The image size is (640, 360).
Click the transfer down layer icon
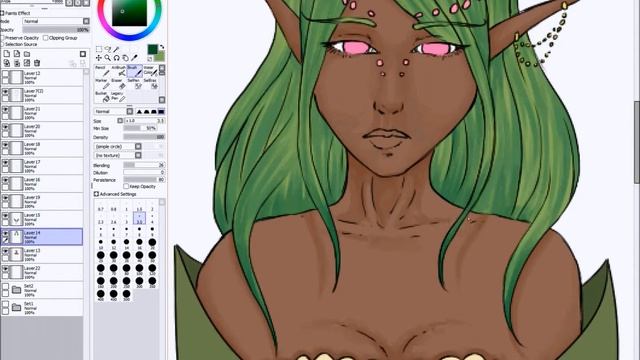point(7,63)
